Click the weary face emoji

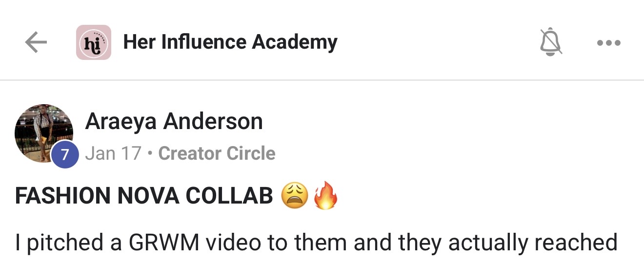pos(294,196)
